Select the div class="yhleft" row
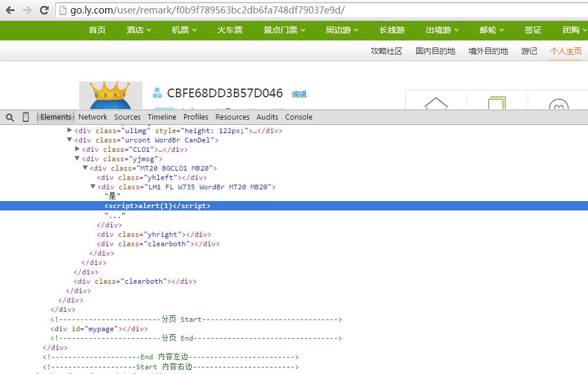 click(152, 178)
